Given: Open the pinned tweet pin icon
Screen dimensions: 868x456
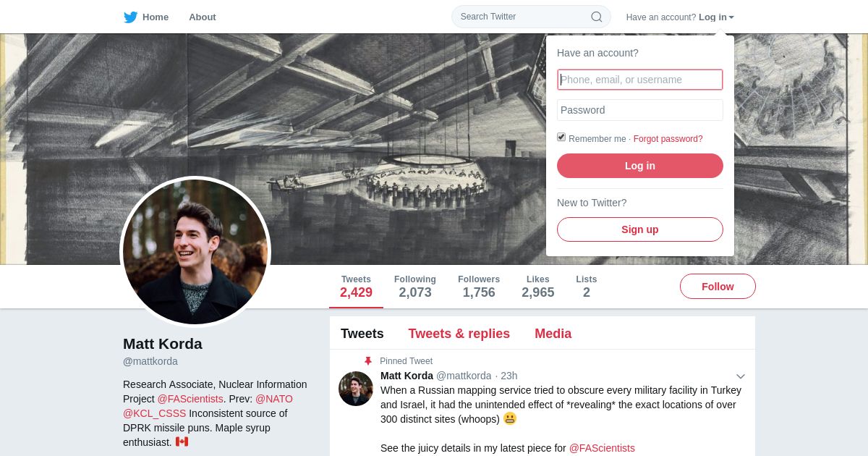Looking at the screenshot, I should [x=367, y=360].
